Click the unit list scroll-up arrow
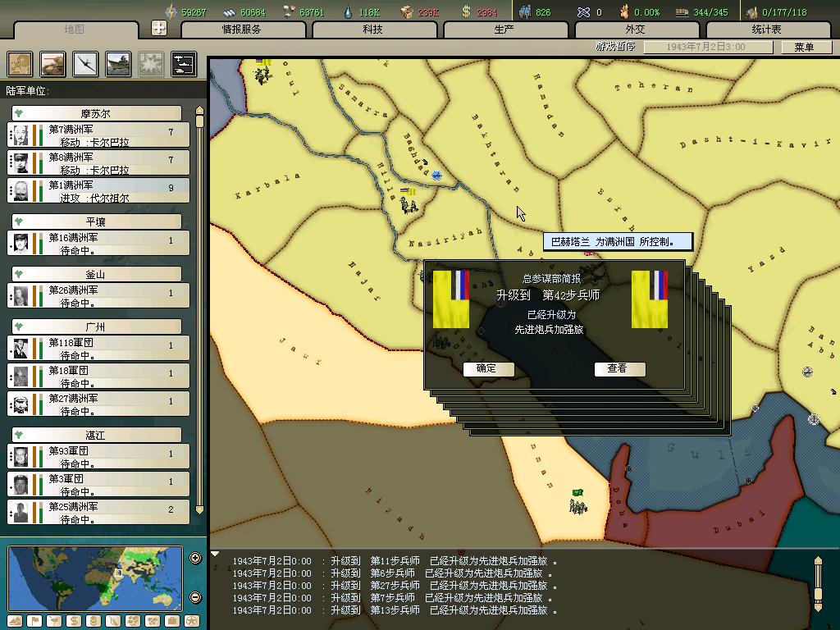Image resolution: width=840 pixels, height=630 pixels. click(x=199, y=110)
